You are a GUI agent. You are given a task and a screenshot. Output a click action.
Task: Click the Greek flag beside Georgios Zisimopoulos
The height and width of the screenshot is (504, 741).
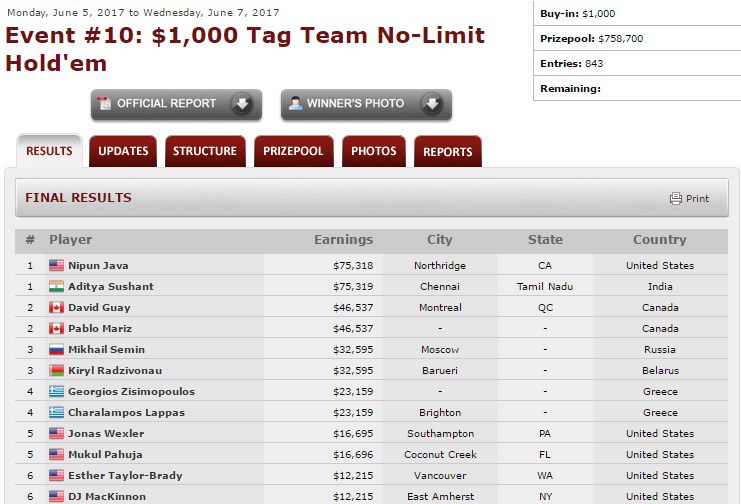(56, 392)
